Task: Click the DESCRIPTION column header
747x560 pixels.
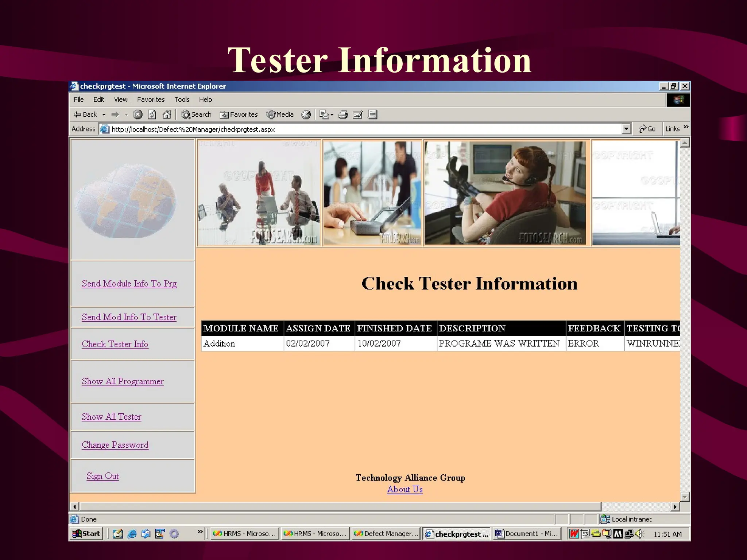Action: coord(501,328)
